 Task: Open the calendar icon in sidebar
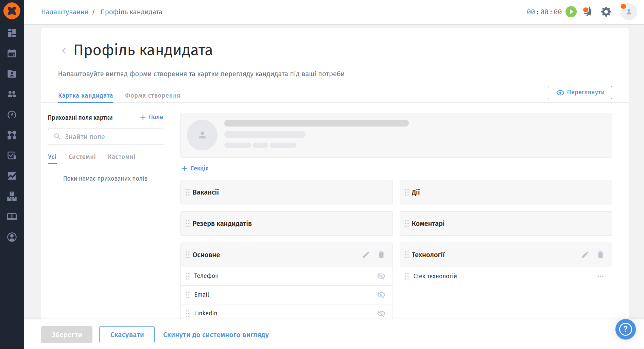click(x=12, y=53)
